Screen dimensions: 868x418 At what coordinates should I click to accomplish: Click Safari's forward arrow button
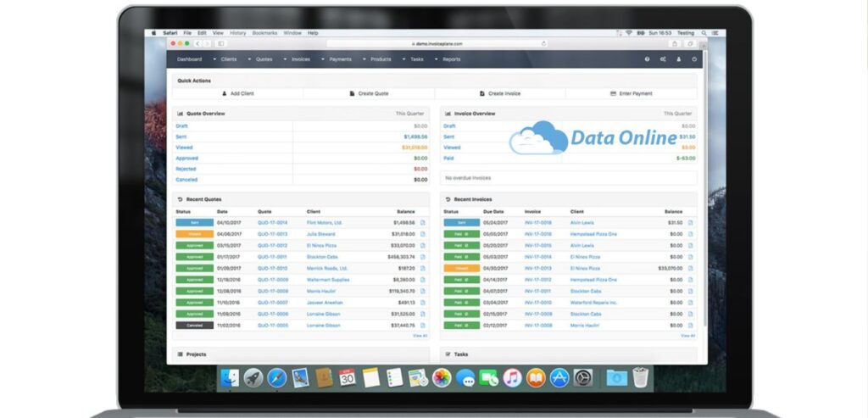point(207,44)
